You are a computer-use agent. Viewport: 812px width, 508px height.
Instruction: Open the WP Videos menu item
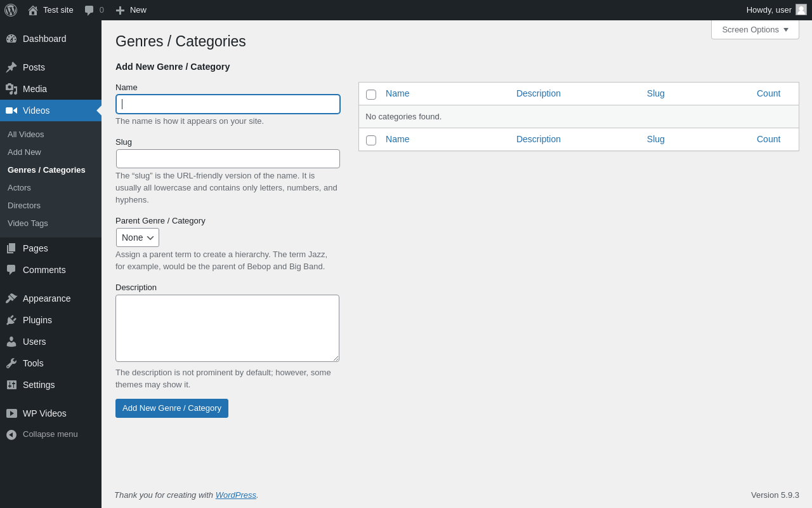[x=51, y=413]
